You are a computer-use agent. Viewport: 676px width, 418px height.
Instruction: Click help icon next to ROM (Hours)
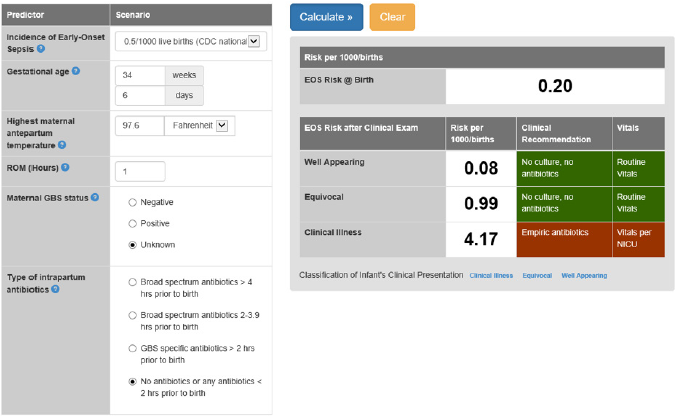click(x=65, y=167)
